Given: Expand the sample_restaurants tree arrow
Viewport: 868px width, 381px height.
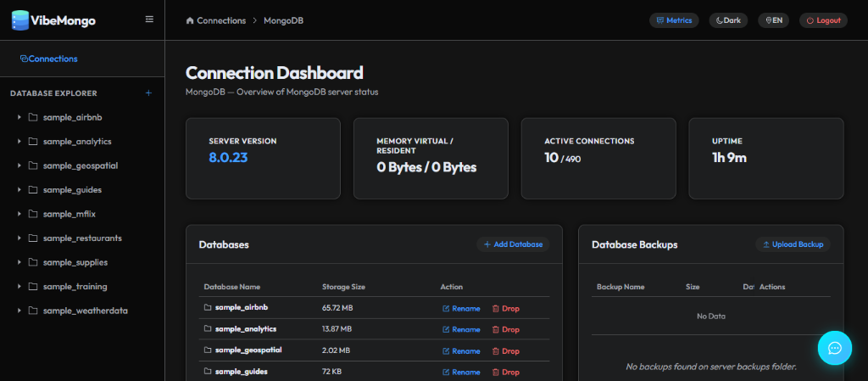Looking at the screenshot, I should coord(19,238).
